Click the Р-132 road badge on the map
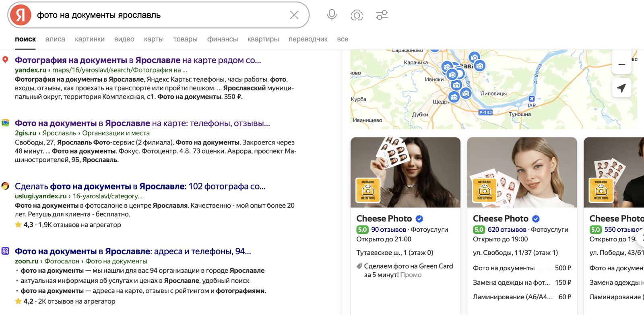The image size is (644, 315). 486,113
